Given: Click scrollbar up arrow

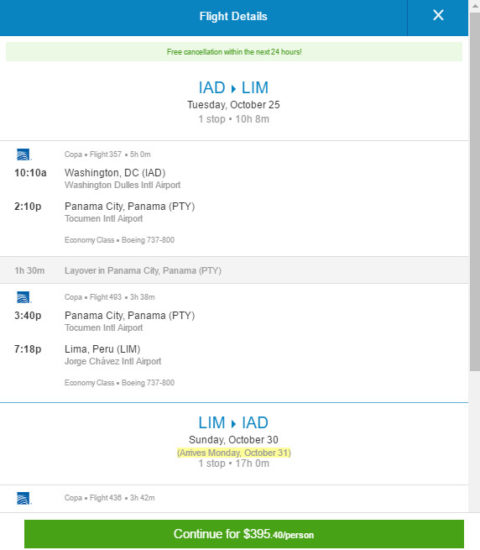Looking at the screenshot, I should pos(475,5).
